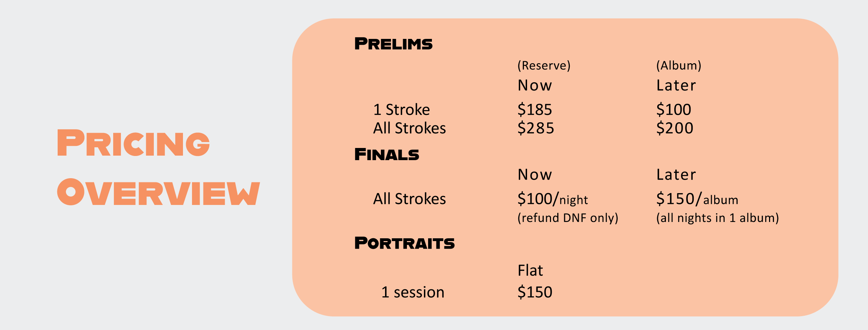
Task: Select the (Reserve) column label
Action: (544, 66)
